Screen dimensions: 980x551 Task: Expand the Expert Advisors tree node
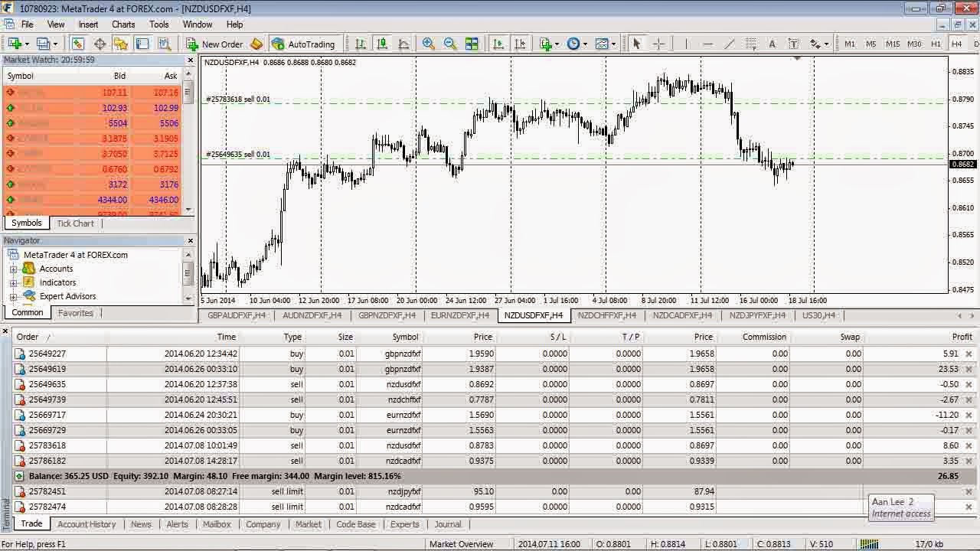pyautogui.click(x=13, y=296)
